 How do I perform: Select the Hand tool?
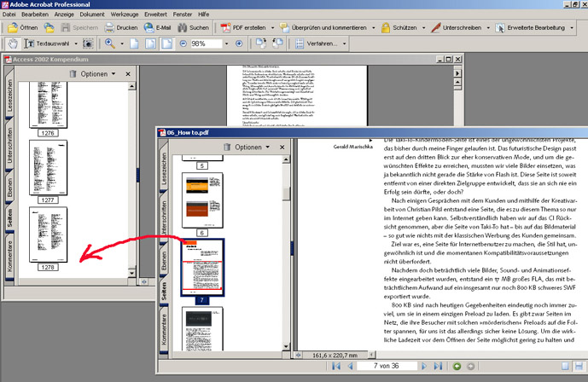coord(13,43)
